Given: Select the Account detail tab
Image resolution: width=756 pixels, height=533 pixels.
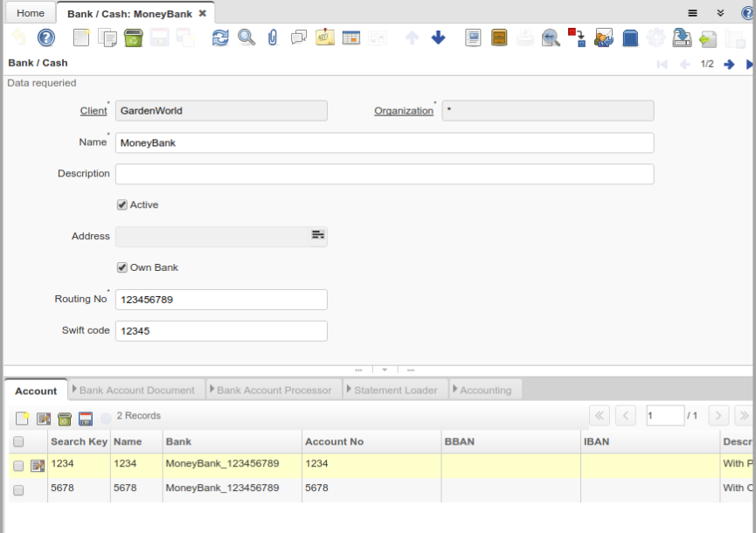Looking at the screenshot, I should (36, 391).
